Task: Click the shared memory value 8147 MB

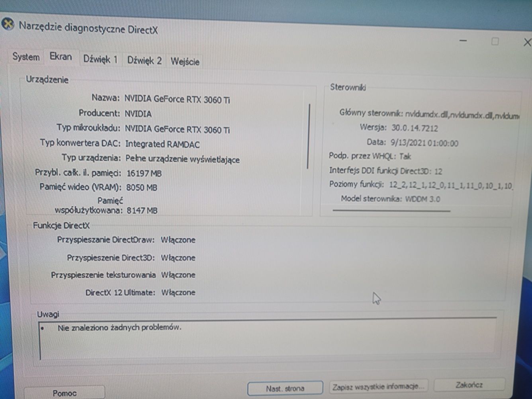Action: [x=142, y=211]
